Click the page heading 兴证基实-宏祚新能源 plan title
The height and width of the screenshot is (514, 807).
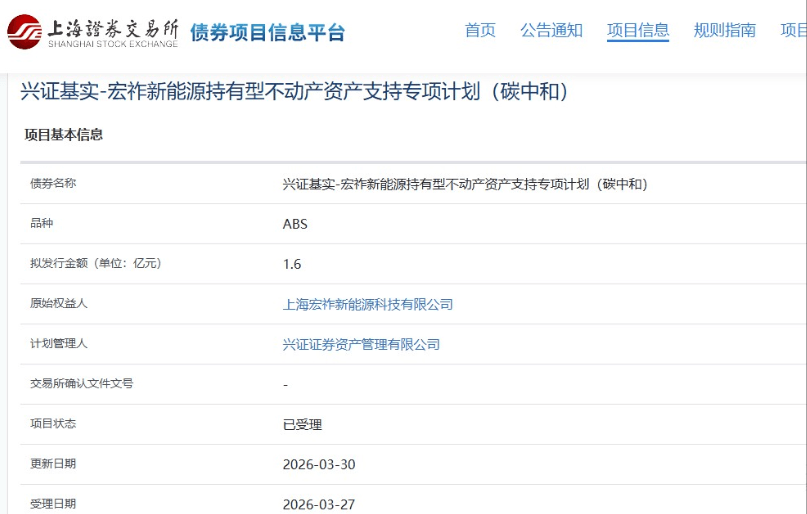294,92
